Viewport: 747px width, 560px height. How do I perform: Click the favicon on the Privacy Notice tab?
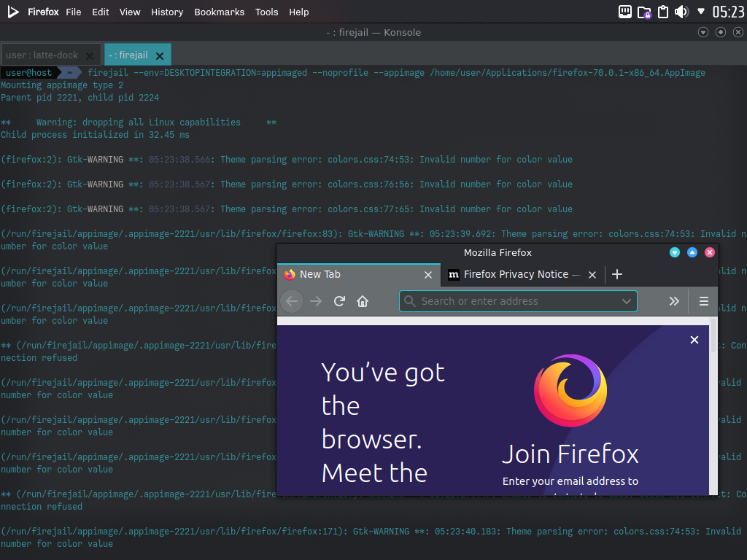click(454, 275)
